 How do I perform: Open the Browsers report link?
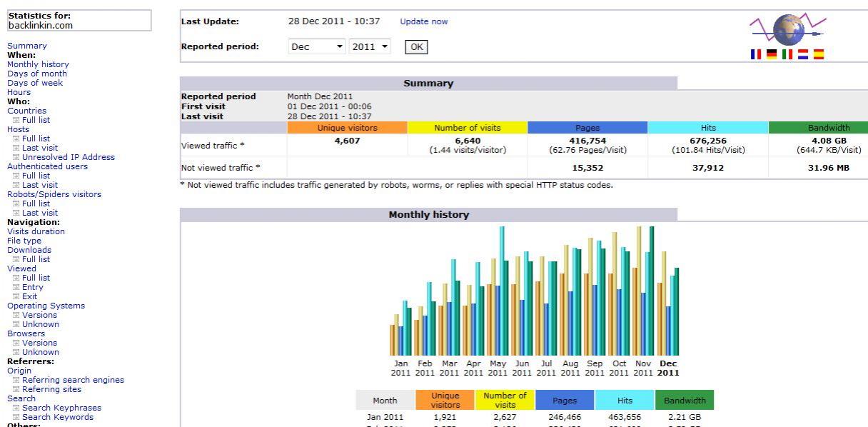click(26, 333)
